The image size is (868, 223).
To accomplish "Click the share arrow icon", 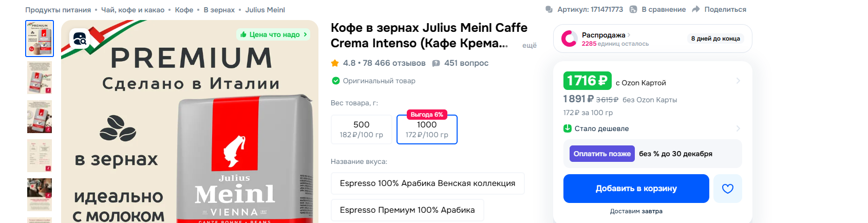I will pyautogui.click(x=696, y=9).
